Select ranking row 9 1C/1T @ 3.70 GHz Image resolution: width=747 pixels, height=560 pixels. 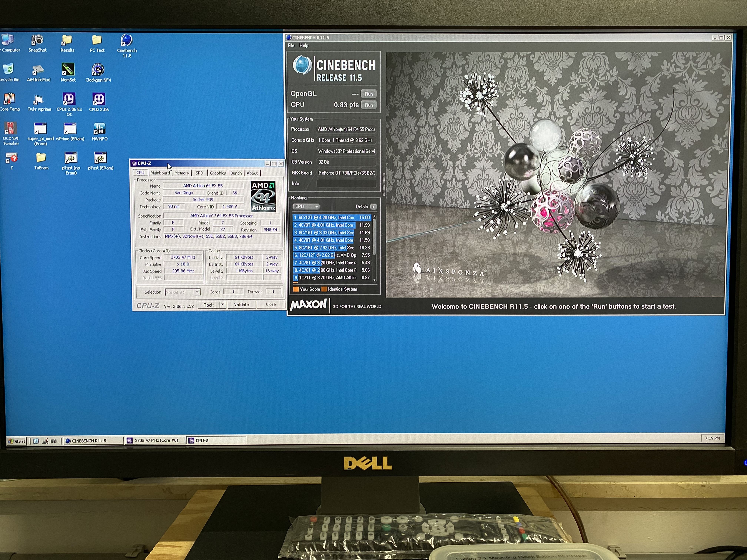332,277
